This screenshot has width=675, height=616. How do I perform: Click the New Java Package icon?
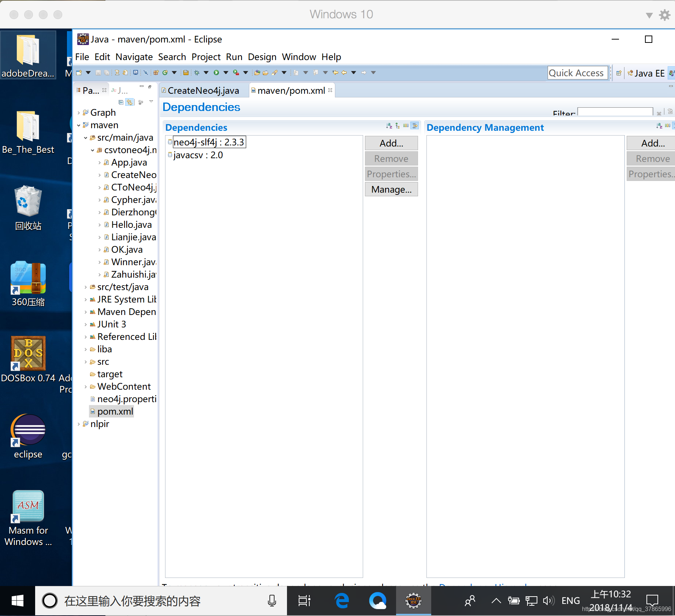156,73
